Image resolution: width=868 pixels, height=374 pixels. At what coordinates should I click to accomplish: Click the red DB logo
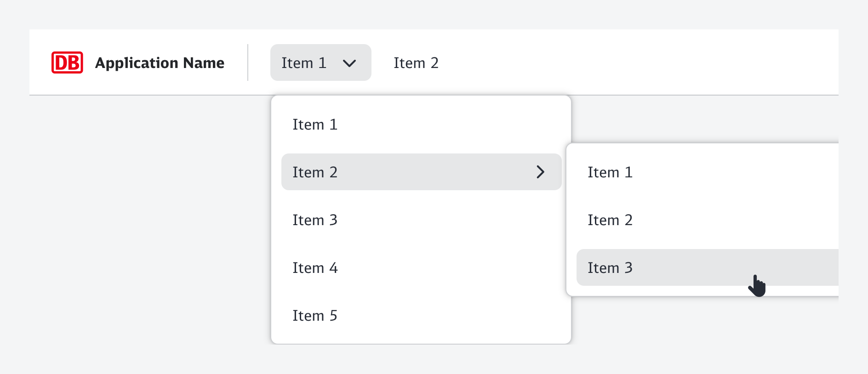pyautogui.click(x=67, y=62)
